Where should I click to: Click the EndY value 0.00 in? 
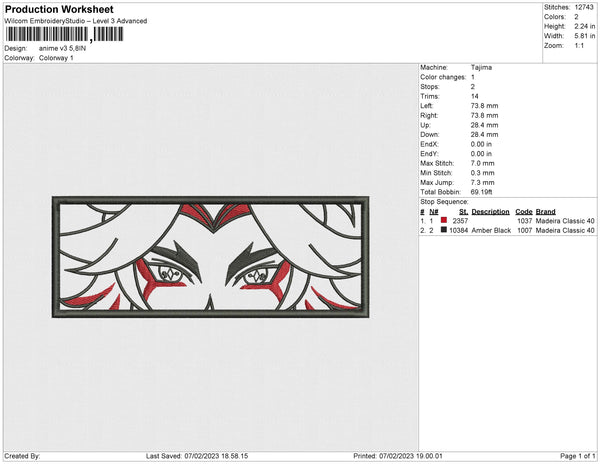pyautogui.click(x=481, y=154)
